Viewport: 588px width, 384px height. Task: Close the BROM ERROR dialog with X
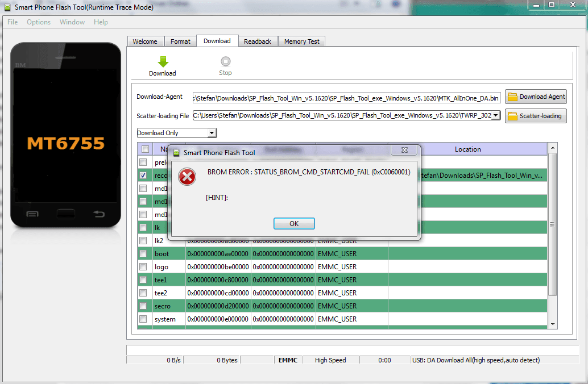(x=404, y=150)
